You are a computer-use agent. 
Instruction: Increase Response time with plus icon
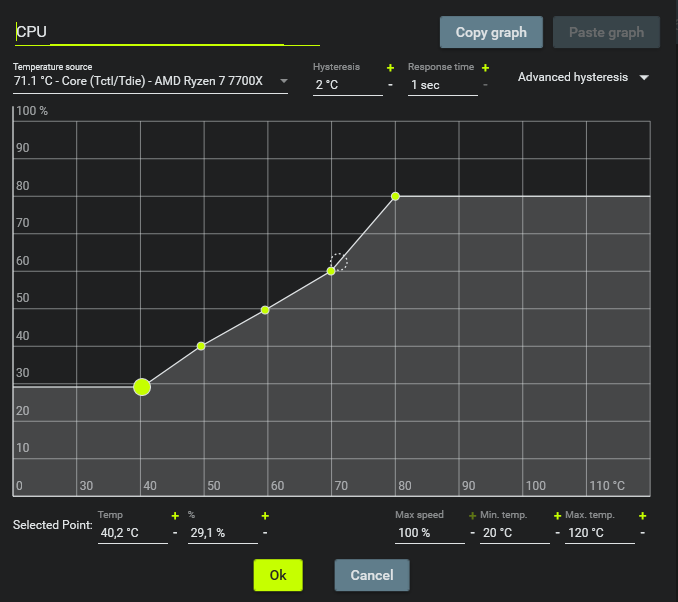[485, 68]
